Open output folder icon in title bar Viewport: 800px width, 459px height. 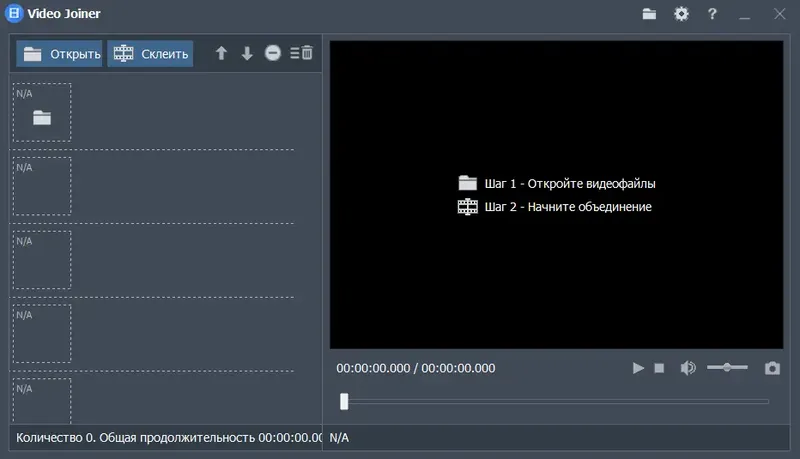[649, 14]
